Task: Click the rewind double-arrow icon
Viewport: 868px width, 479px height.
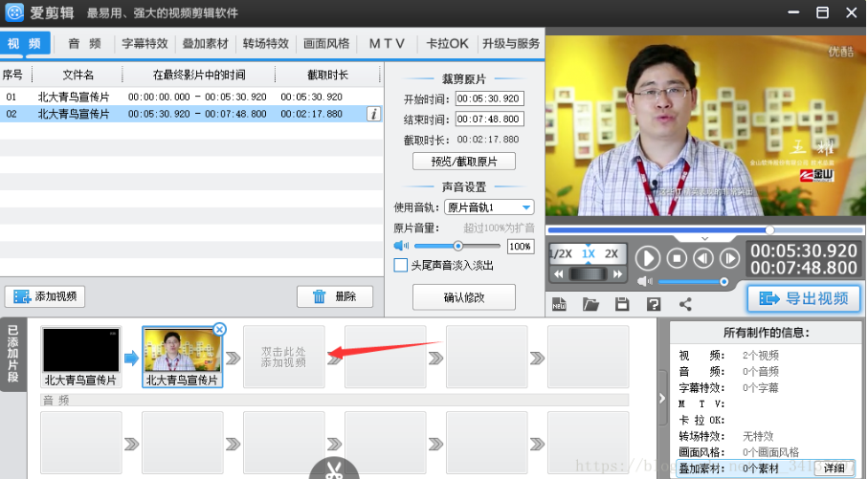Action: point(559,273)
